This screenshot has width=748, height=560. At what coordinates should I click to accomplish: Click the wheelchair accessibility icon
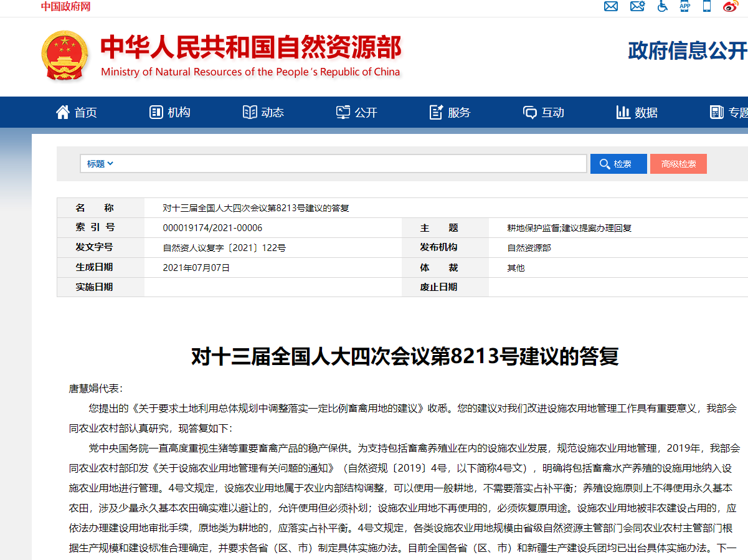(x=663, y=6)
